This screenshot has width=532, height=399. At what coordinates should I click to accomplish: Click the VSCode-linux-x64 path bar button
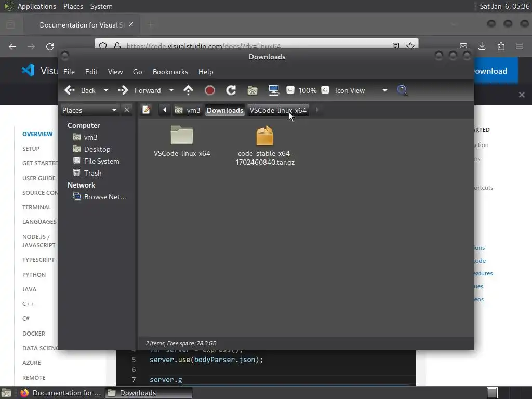[278, 110]
